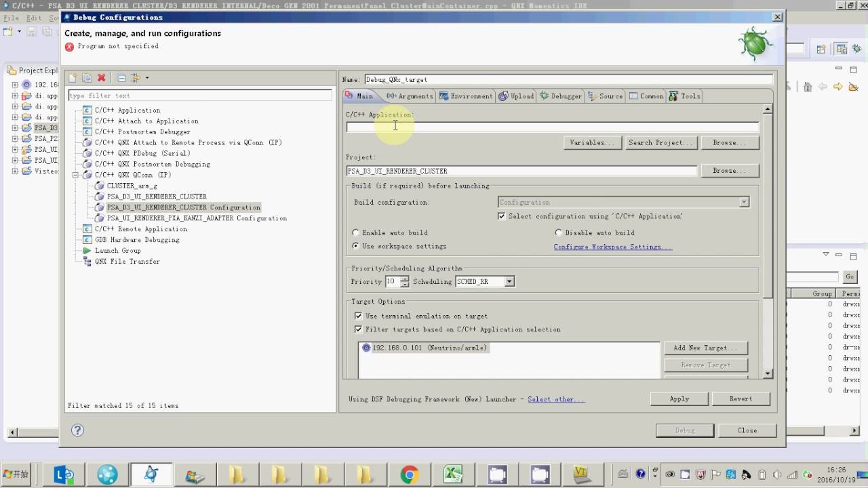Screen dimensions: 868x488
Task: Select C/C++ Application configuration type
Action: (x=127, y=110)
